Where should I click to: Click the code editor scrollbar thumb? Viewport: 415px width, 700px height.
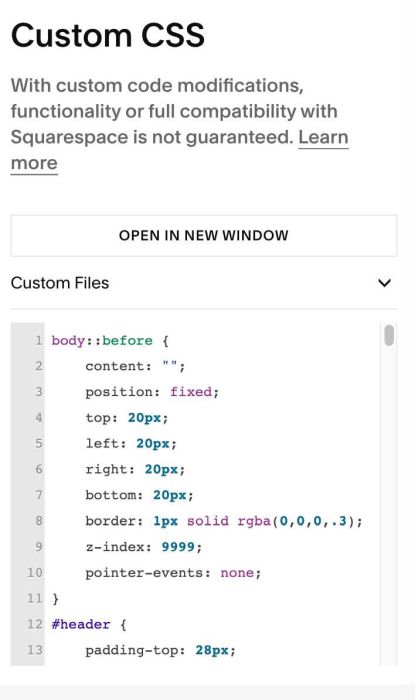tap(389, 335)
